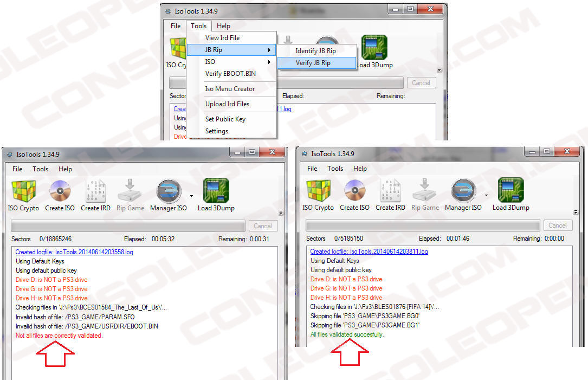The width and height of the screenshot is (588, 380).
Task: Click the progress bar in Last Of Us window
Action: (x=128, y=226)
